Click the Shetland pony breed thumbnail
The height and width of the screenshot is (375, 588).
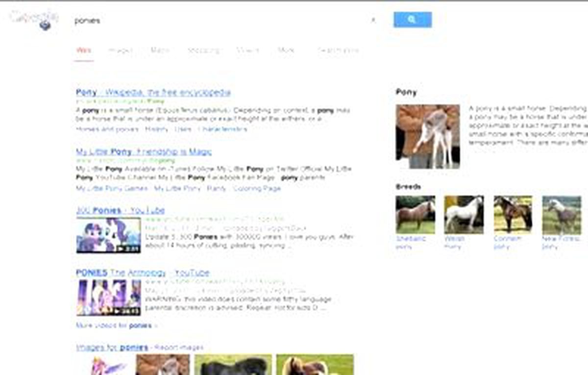tap(415, 214)
